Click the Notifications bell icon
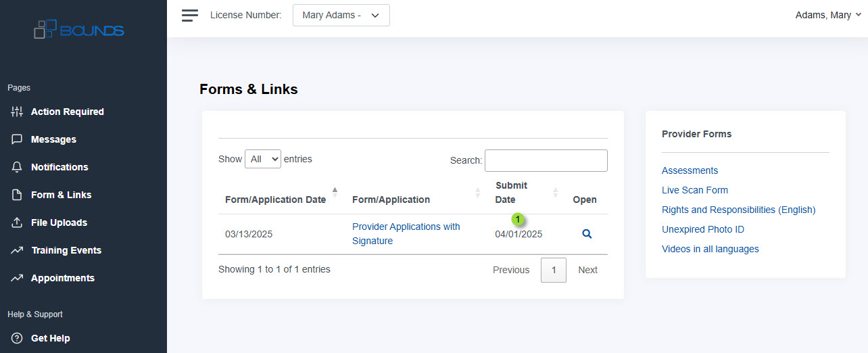868x353 pixels. point(17,167)
